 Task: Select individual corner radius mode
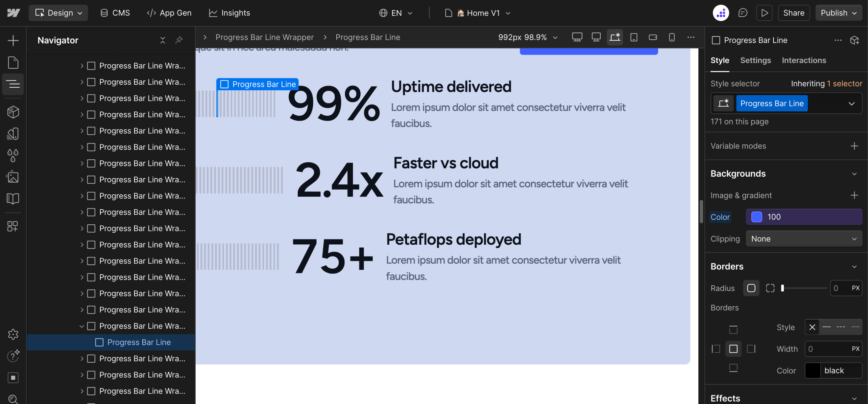click(770, 288)
